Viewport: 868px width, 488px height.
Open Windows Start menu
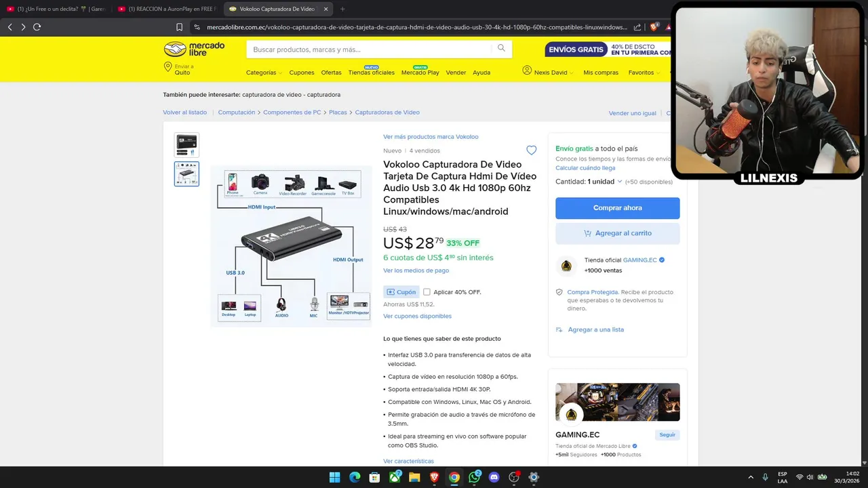(x=334, y=477)
